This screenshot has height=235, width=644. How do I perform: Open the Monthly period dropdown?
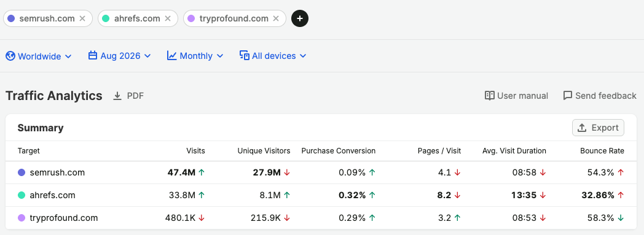click(x=195, y=56)
